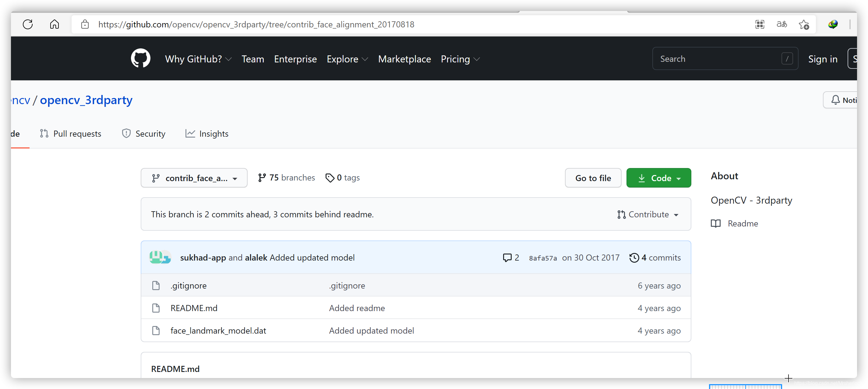Switch to the Insights tab
This screenshot has height=389, width=868.
207,134
